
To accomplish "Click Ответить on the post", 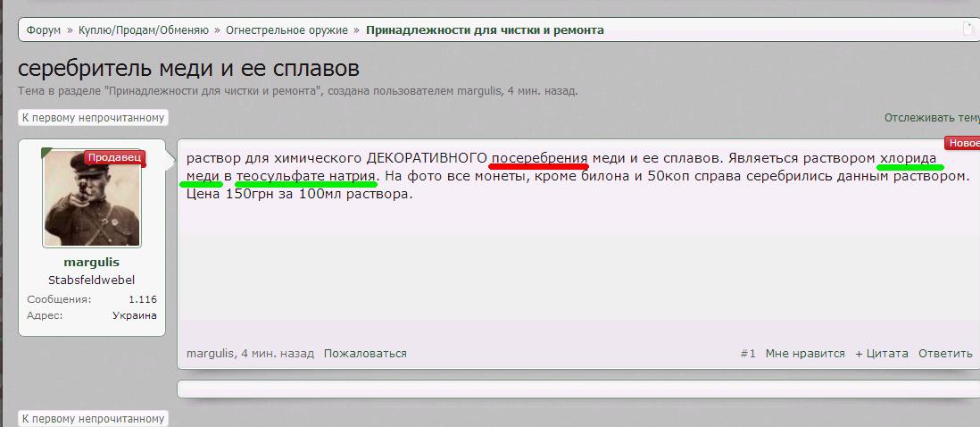I will [x=945, y=353].
